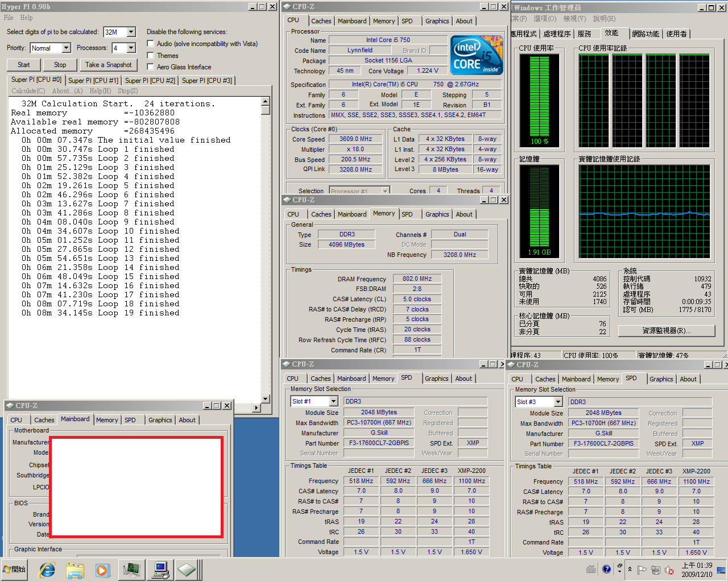This screenshot has height=582, width=728.
Task: Check the Aero Glass Interface option
Action: [x=150, y=66]
